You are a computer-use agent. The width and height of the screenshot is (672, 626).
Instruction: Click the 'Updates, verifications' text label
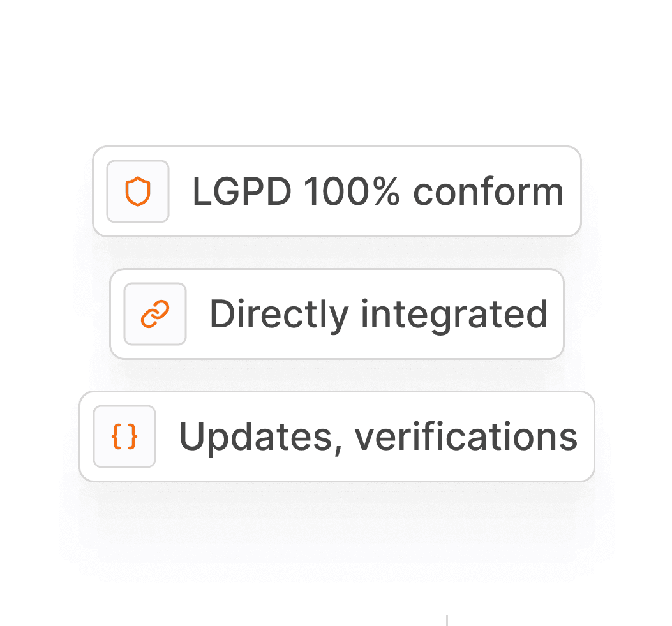378,437
